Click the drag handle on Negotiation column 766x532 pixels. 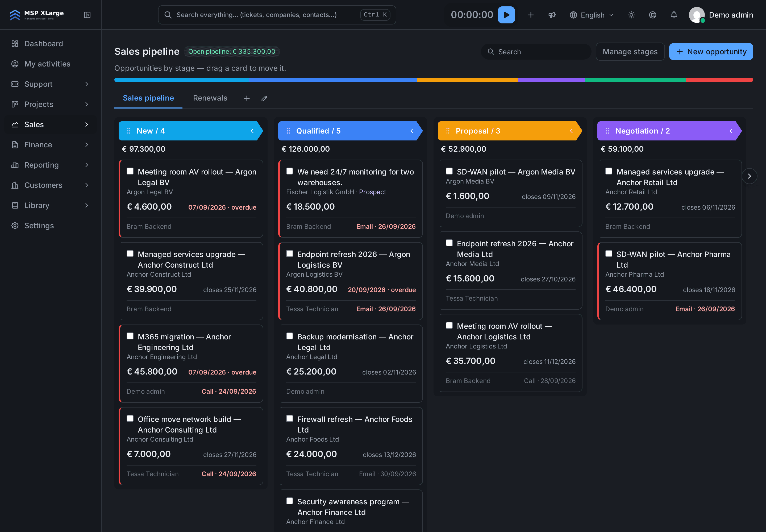(607, 131)
